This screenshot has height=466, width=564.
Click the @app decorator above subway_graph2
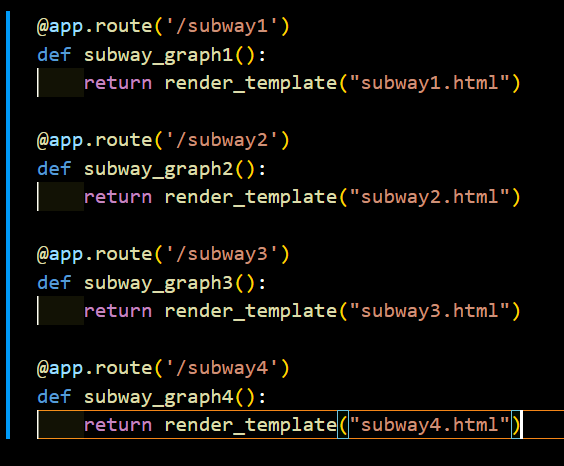[x=60, y=141]
